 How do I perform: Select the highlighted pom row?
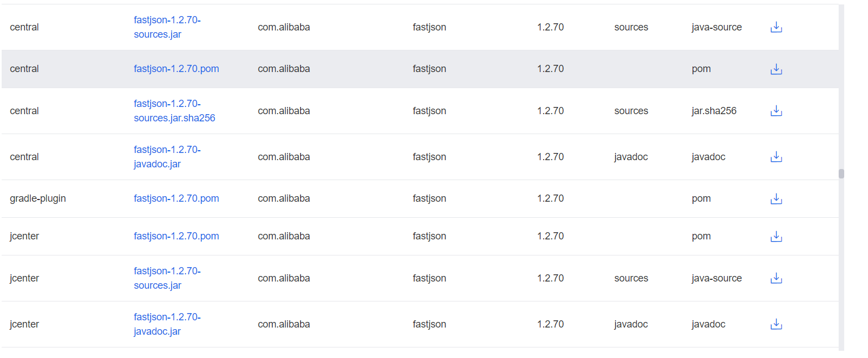[x=387, y=69]
